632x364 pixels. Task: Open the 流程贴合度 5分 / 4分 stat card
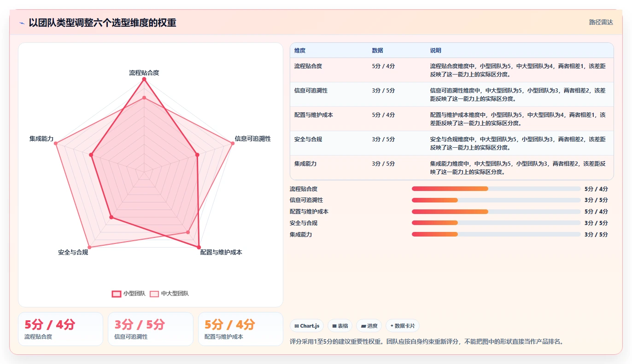click(x=60, y=329)
